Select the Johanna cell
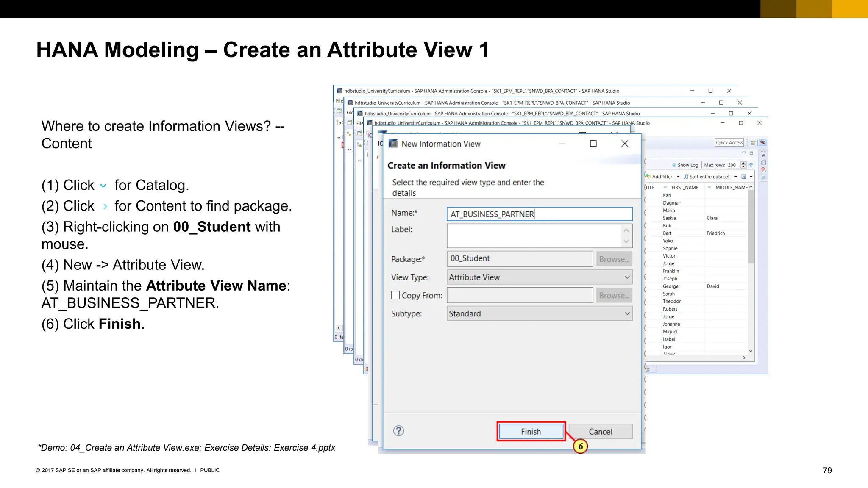Viewport: 868px width, 488px height. pos(683,324)
